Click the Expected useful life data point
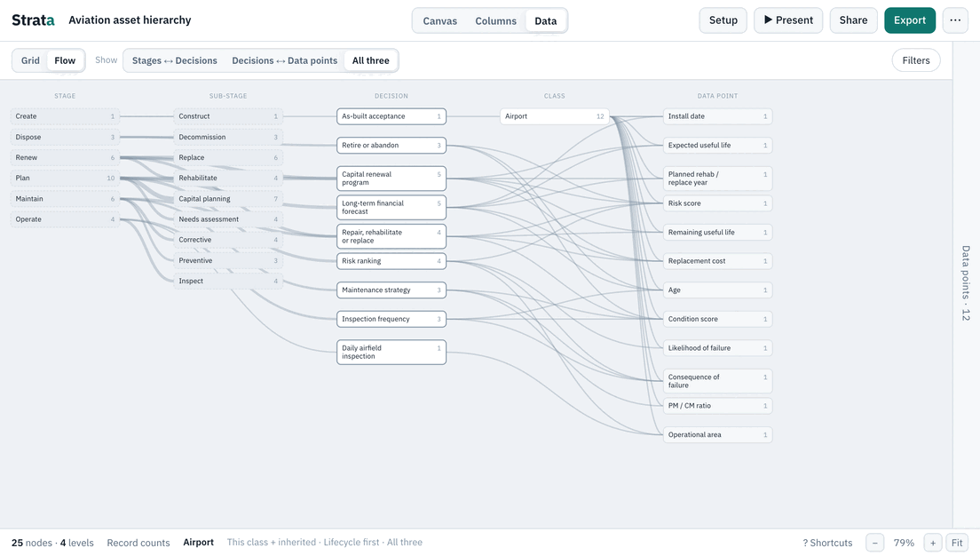This screenshot has width=980, height=556. [x=717, y=145]
